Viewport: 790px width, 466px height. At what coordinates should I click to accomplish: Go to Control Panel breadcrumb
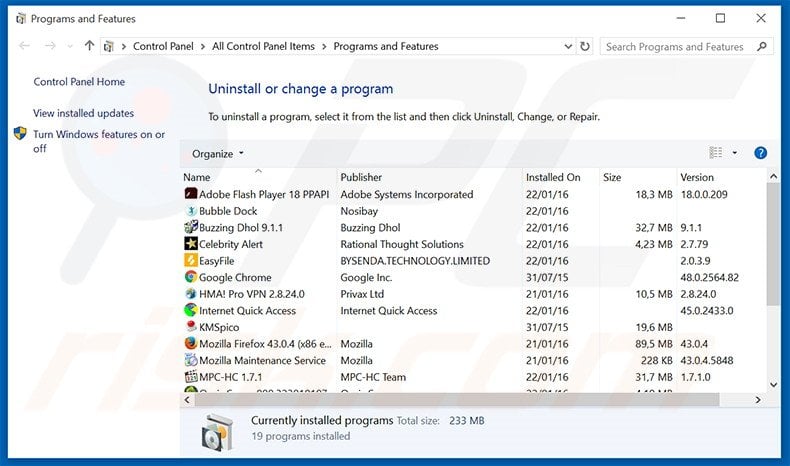pyautogui.click(x=163, y=46)
